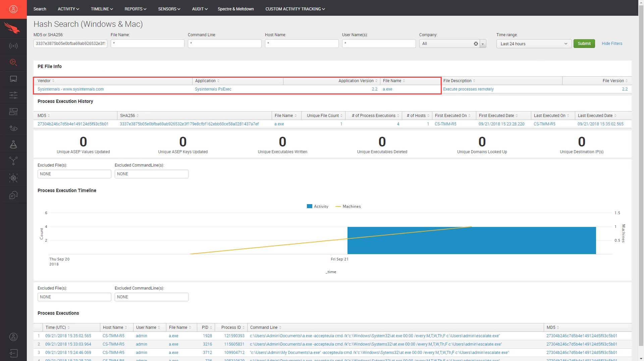This screenshot has height=361, width=644.
Task: Click the Last Executed Date 09/21/2018 15:35:02.565
Action: pyautogui.click(x=600, y=124)
